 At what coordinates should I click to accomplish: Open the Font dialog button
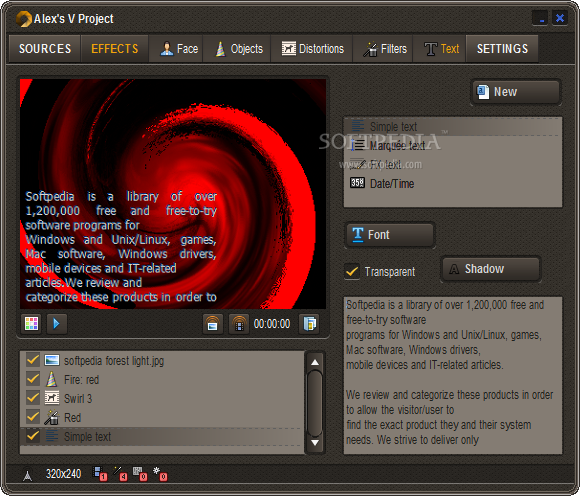(390, 234)
